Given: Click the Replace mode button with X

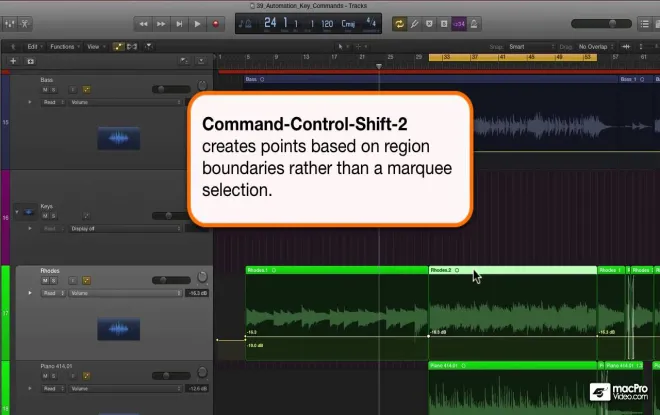Looking at the screenshot, I should (x=429, y=24).
